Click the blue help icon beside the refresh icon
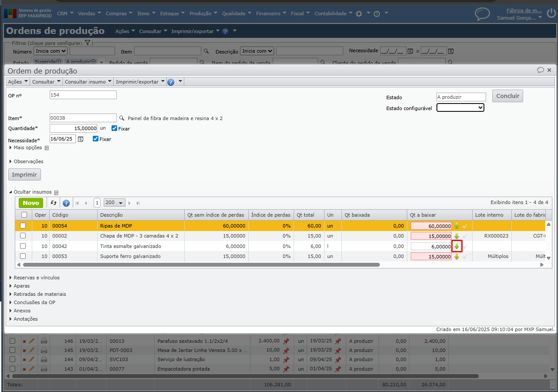 pyautogui.click(x=66, y=203)
